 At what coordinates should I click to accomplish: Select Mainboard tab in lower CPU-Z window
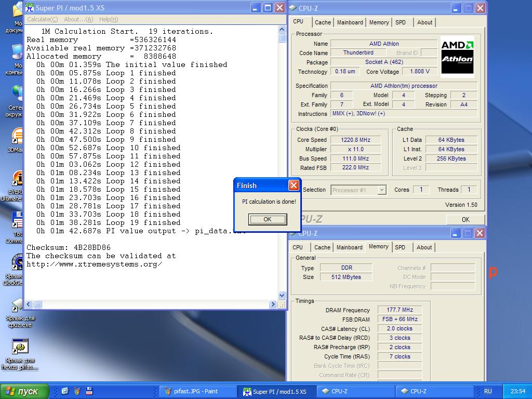tap(350, 247)
